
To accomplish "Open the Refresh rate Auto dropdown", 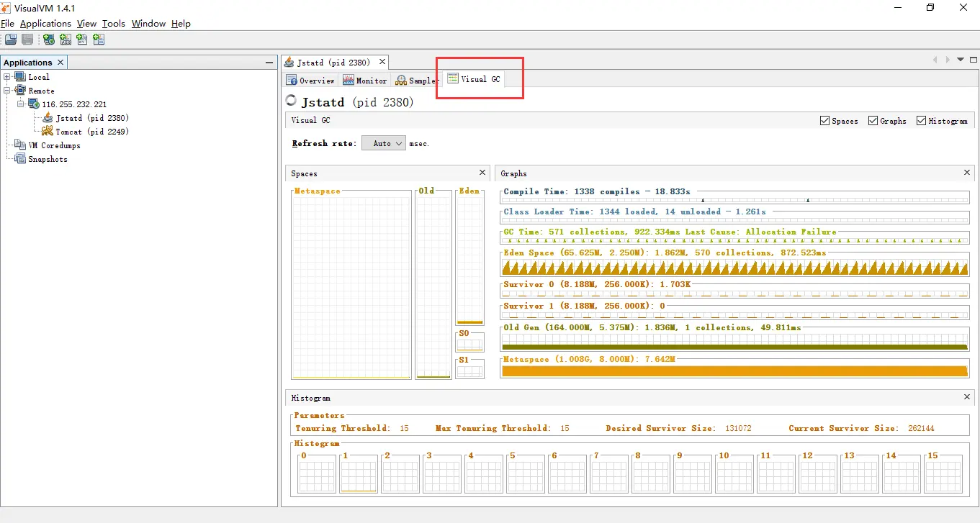I will [384, 143].
